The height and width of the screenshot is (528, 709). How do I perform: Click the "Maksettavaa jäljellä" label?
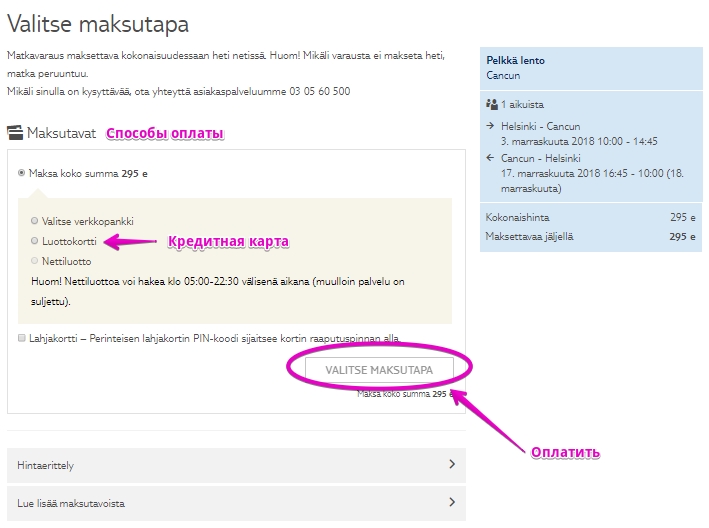529,236
